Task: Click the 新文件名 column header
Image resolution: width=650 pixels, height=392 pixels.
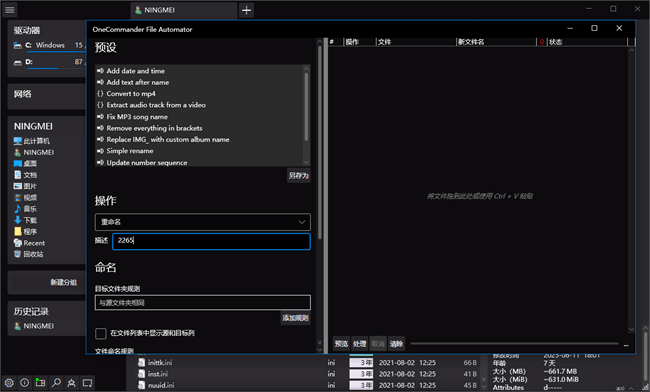Action: click(x=496, y=42)
